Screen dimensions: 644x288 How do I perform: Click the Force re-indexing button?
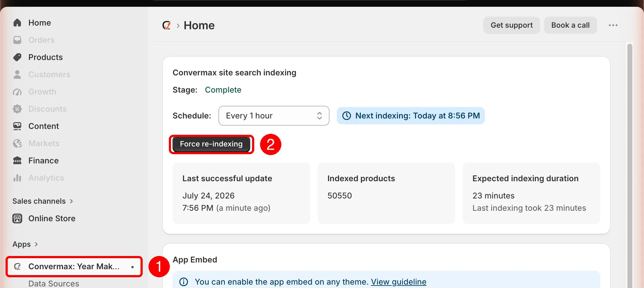pos(211,144)
